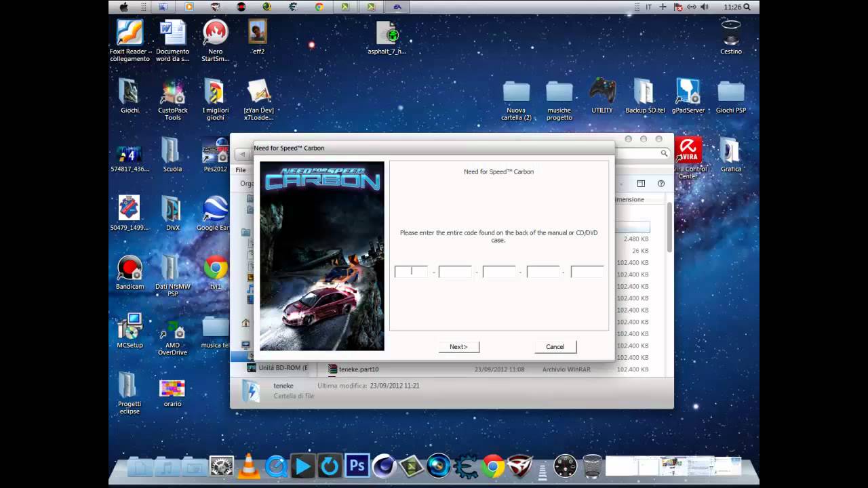Select the Nero StartSmart desktop icon
Viewport: 868px width, 488px height.
pos(216,41)
